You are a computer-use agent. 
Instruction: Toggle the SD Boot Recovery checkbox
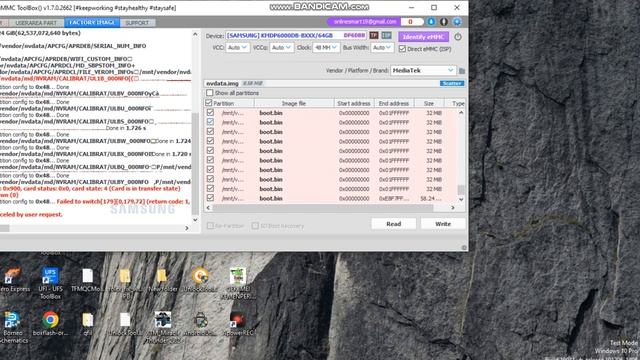click(255, 226)
